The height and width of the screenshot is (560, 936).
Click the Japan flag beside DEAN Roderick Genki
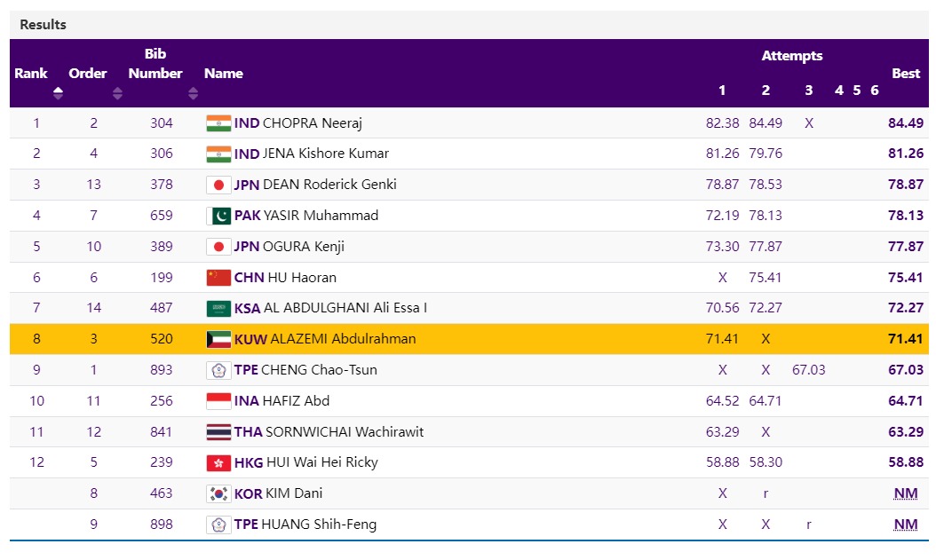tap(218, 185)
